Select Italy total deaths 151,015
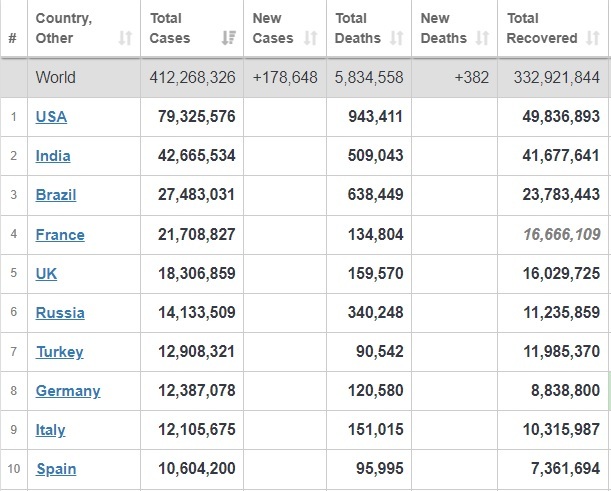The height and width of the screenshot is (491, 611). click(376, 429)
